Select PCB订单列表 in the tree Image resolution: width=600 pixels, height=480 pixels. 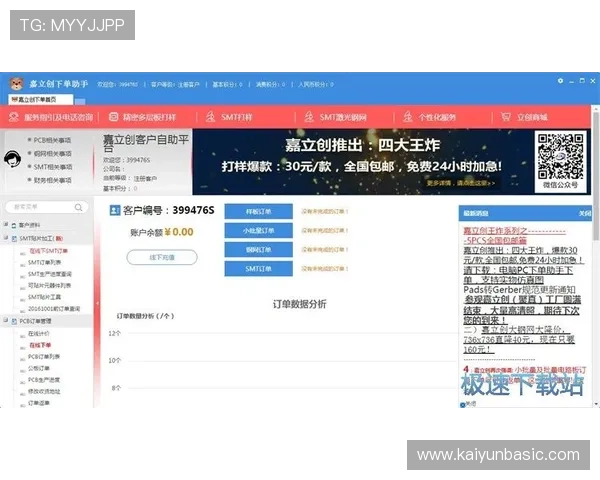point(44,357)
